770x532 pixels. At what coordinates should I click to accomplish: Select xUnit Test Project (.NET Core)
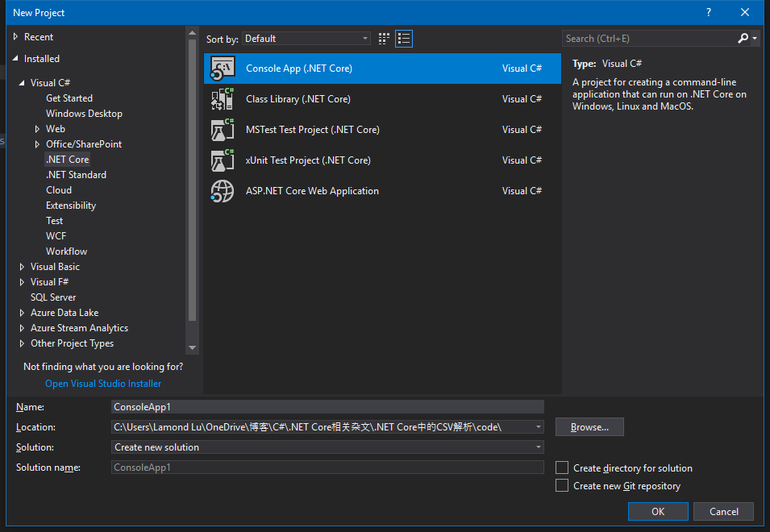[x=382, y=160]
